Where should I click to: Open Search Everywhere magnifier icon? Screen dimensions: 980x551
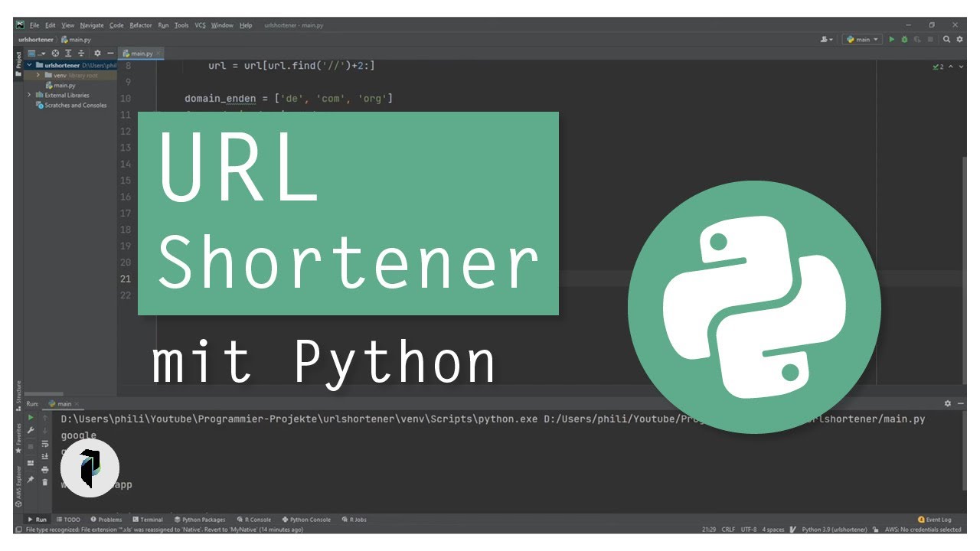pyautogui.click(x=946, y=39)
